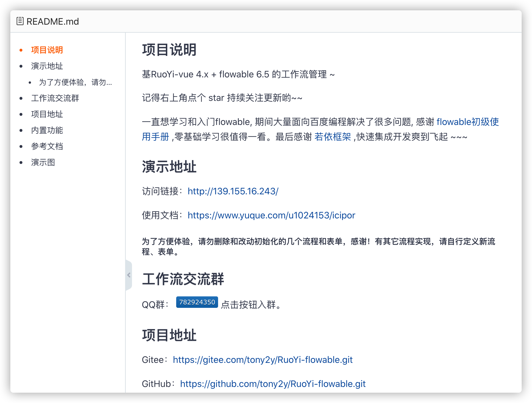Viewport: 532px width, 403px height.
Task: Select 项目说明 in the sidebar outline
Action: tap(46, 50)
